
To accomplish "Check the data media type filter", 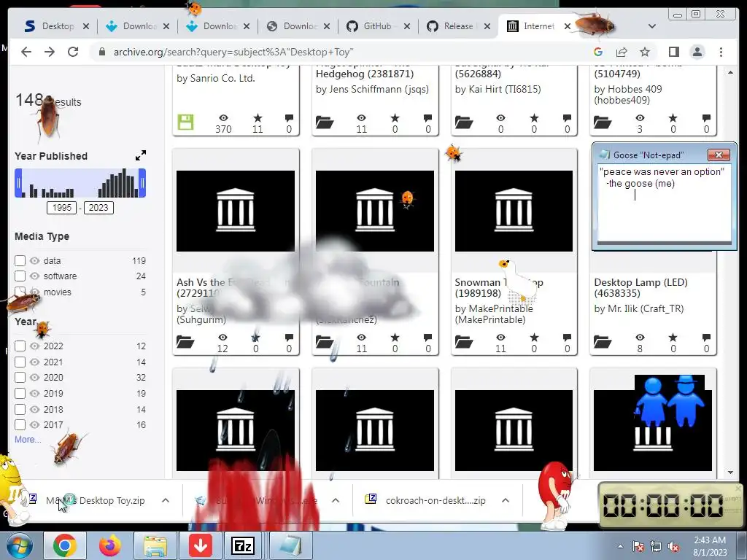I will pyautogui.click(x=20, y=260).
